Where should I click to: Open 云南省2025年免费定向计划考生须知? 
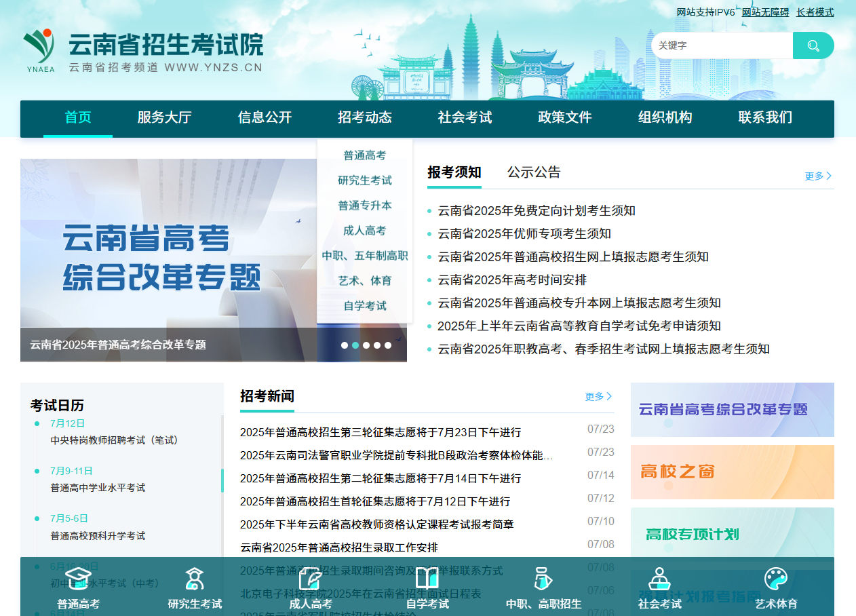[537, 211]
